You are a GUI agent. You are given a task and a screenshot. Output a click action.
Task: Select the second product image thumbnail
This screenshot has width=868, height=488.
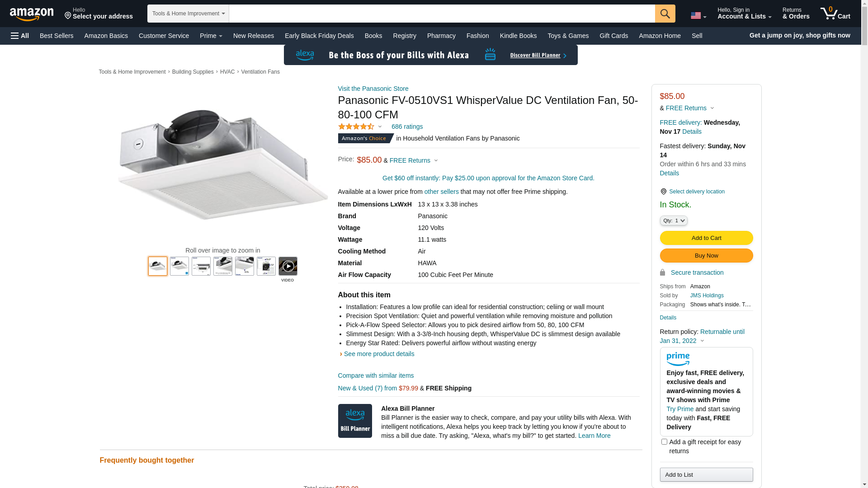(x=179, y=266)
